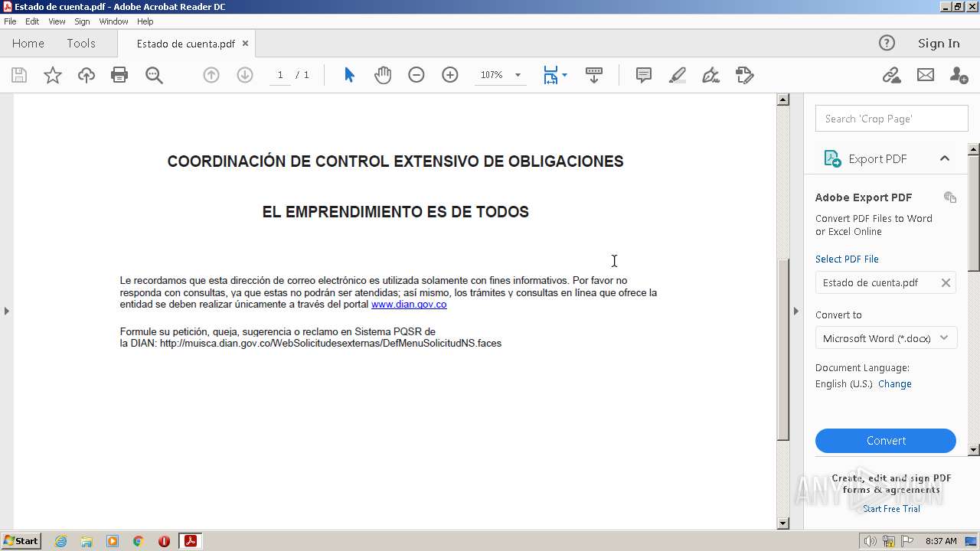Viewport: 980px width, 551px height.
Task: Click the system tray volume icon
Action: click(871, 541)
